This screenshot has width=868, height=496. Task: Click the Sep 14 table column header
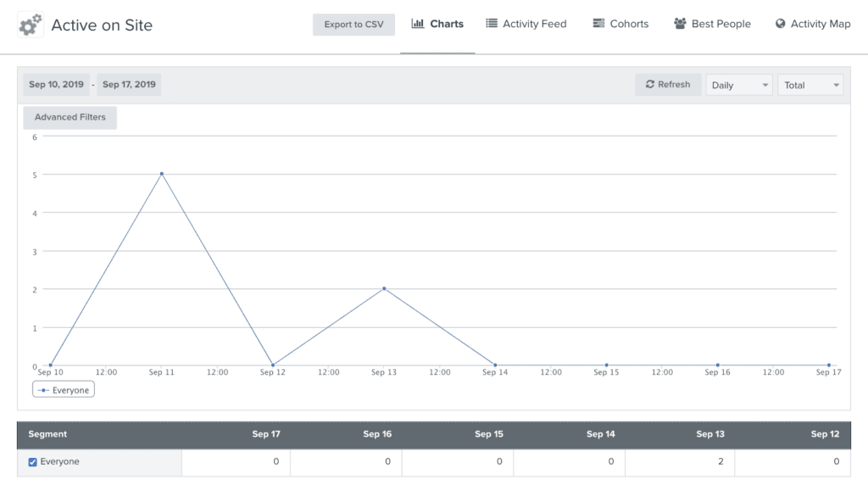(601, 434)
